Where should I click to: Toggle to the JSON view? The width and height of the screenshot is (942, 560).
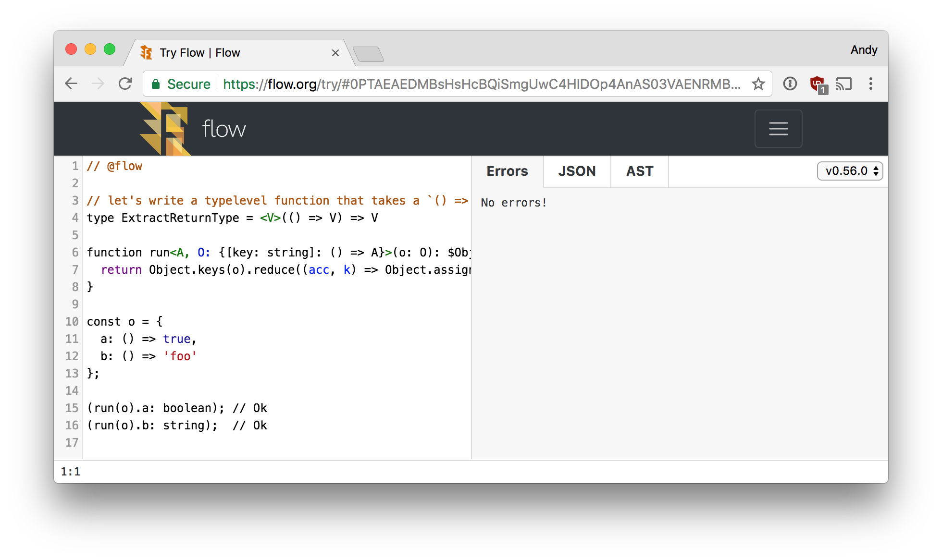coord(577,171)
